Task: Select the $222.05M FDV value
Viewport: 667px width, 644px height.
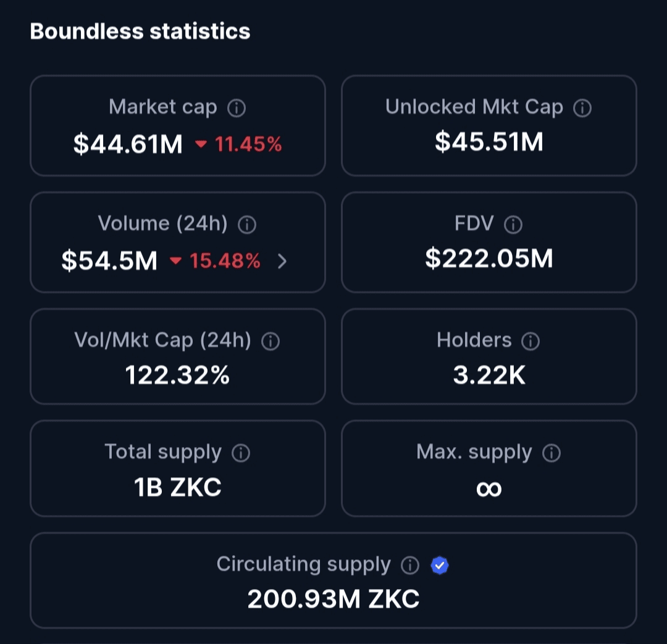Action: (489, 259)
